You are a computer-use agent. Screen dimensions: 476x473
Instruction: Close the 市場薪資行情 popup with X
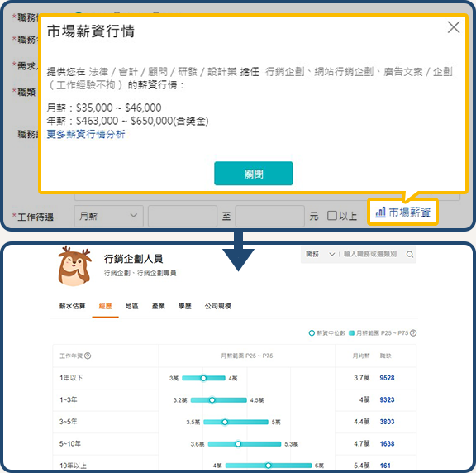(454, 27)
